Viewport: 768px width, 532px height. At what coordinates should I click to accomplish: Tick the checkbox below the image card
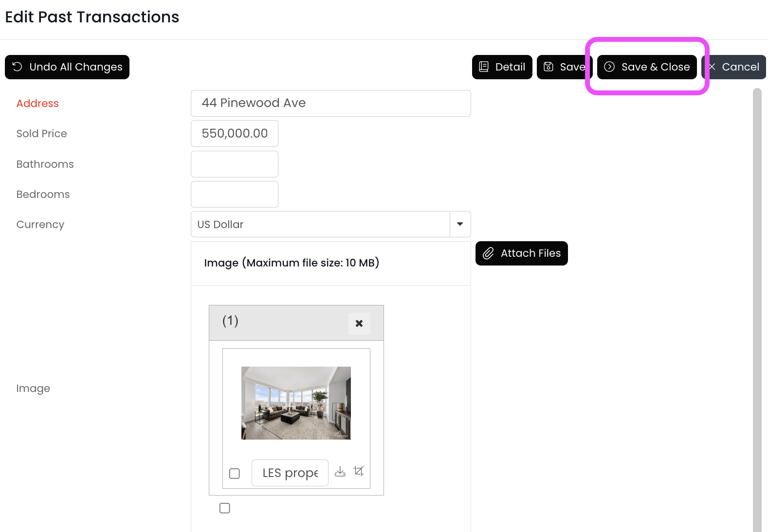pyautogui.click(x=225, y=508)
